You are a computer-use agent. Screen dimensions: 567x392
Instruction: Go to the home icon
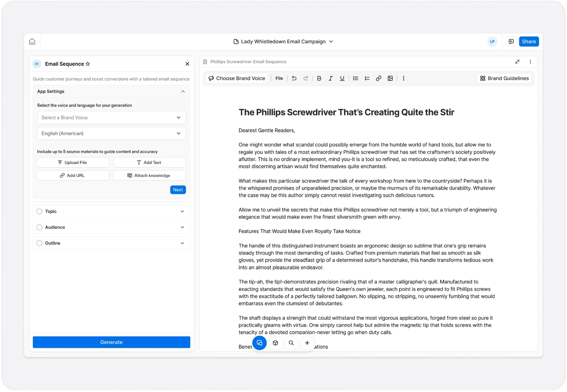(x=32, y=41)
